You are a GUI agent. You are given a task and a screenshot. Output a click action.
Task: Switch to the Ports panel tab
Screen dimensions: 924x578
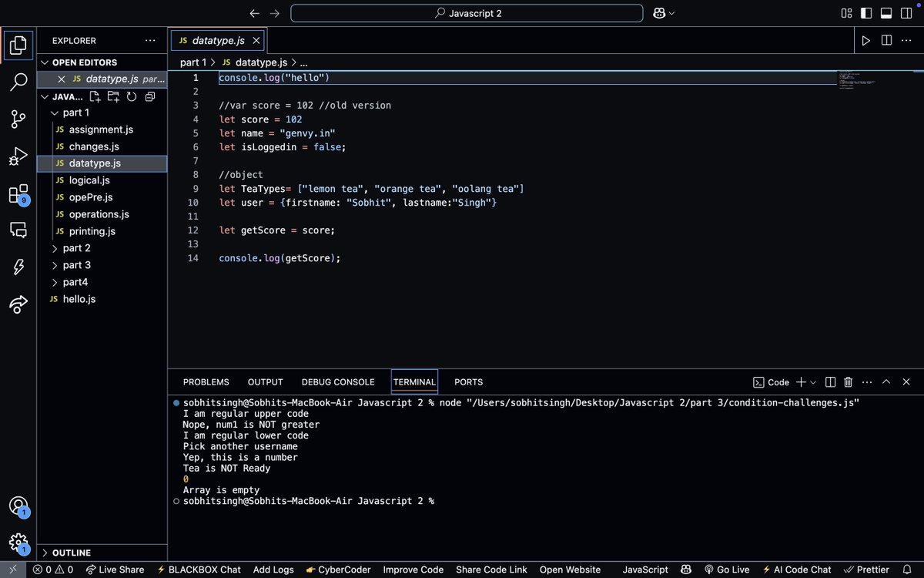pos(468,381)
